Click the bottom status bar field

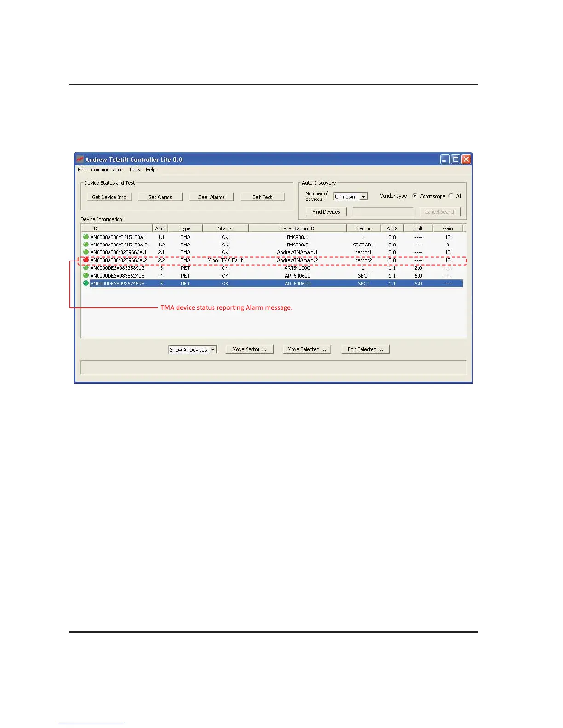coord(274,368)
